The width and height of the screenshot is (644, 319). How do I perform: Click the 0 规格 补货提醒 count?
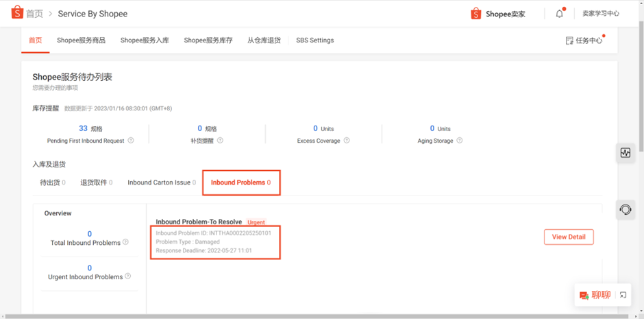click(207, 129)
